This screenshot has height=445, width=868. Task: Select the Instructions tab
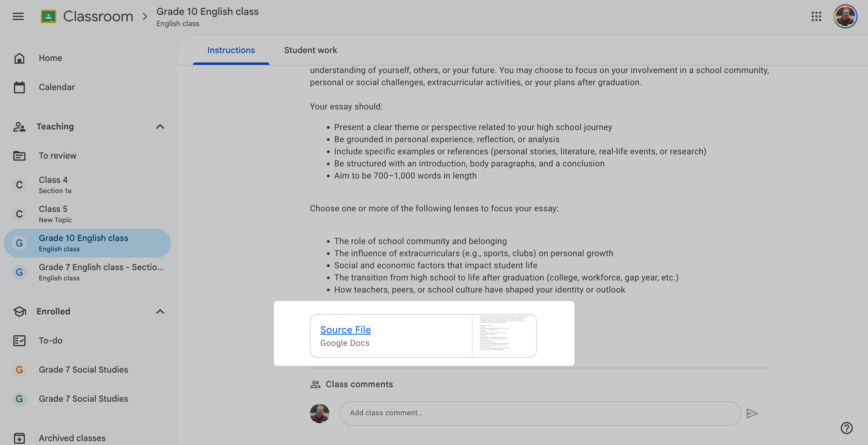coord(231,50)
